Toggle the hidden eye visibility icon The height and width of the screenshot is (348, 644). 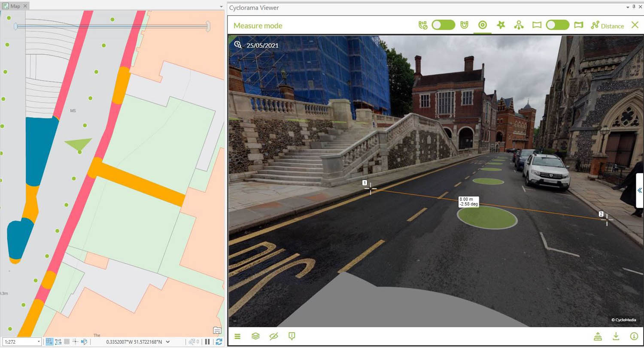(x=273, y=336)
